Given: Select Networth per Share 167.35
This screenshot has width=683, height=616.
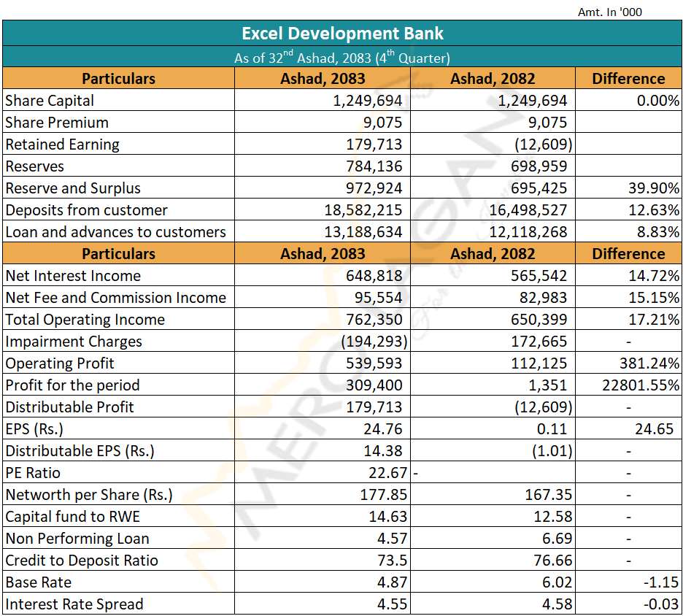Looking at the screenshot, I should pyautogui.click(x=549, y=495).
